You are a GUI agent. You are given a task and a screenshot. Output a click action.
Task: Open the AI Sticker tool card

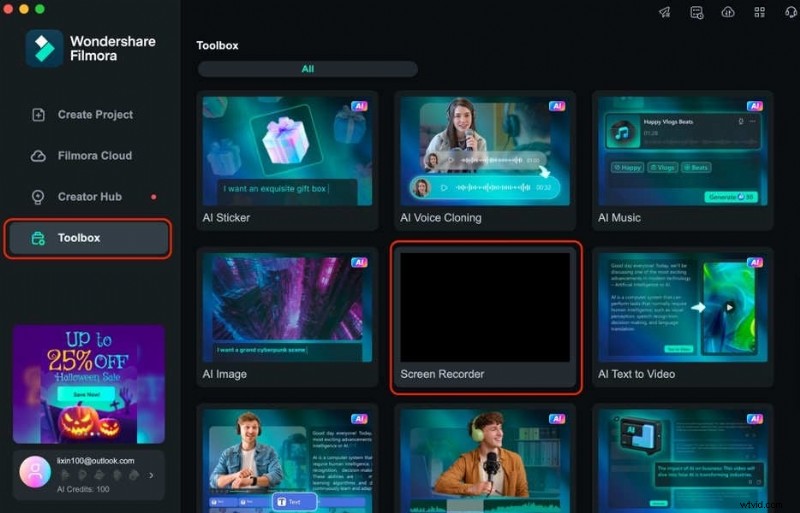click(285, 160)
